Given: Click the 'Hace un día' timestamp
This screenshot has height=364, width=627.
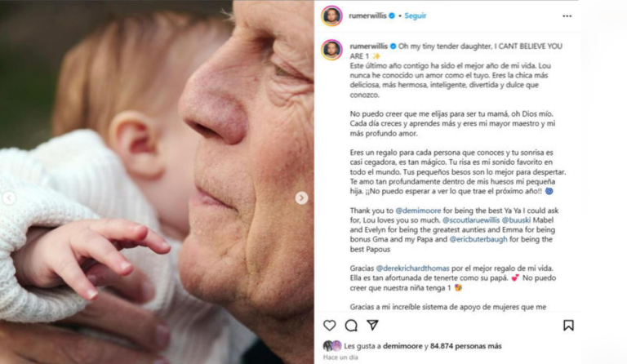Looking at the screenshot, I should click(340, 357).
